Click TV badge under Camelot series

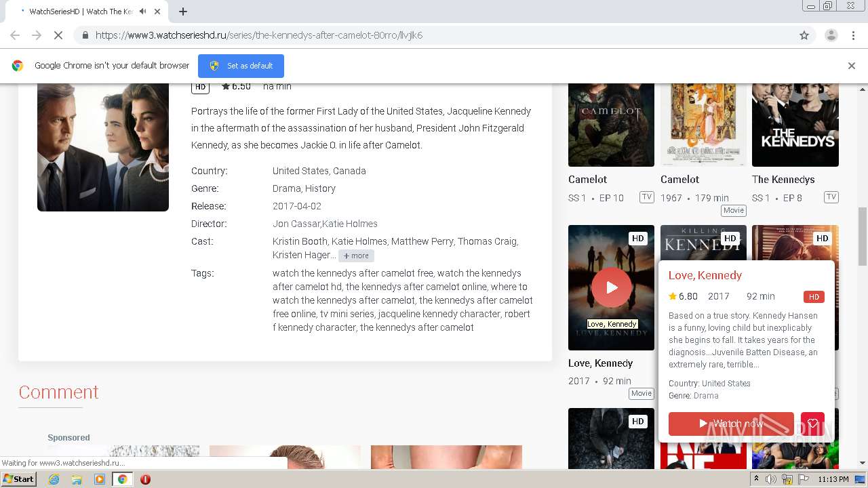click(x=646, y=197)
